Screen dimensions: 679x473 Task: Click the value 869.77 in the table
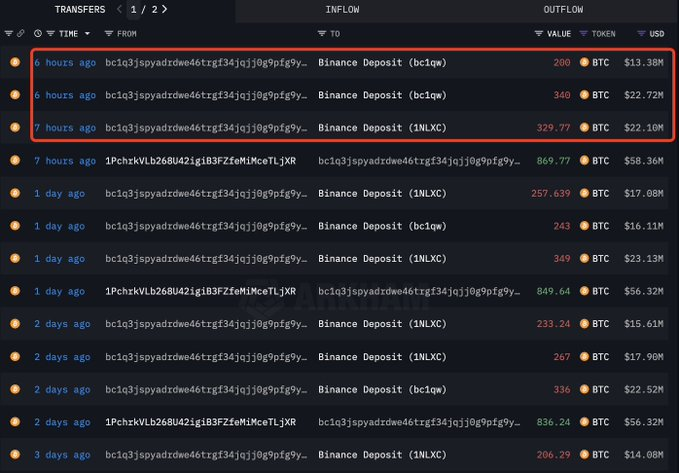[553, 161]
